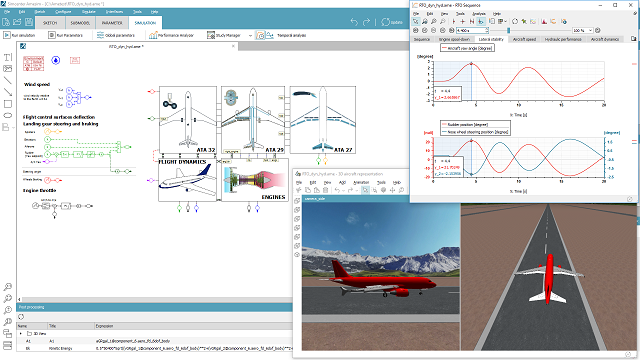
Task: Toggle the selection arrow tool in plot window
Action: (x=416, y=21)
